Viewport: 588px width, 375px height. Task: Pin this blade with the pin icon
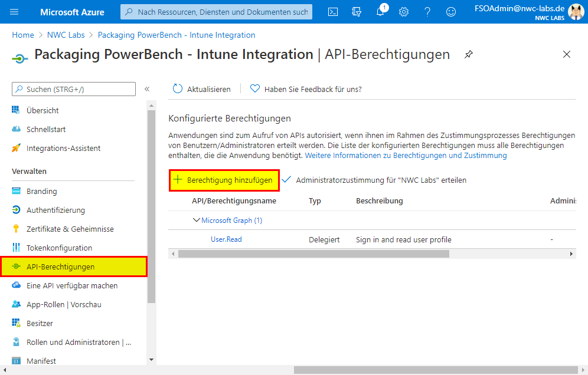pyautogui.click(x=469, y=54)
